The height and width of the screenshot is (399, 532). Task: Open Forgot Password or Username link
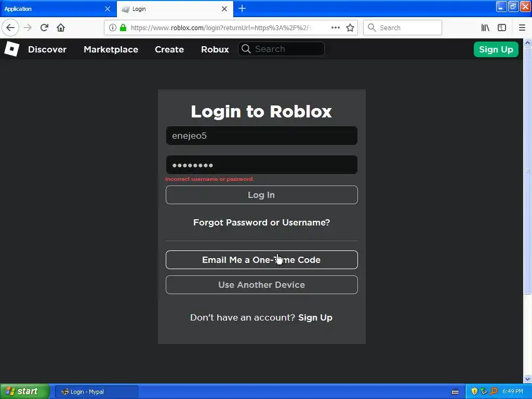[x=262, y=222]
